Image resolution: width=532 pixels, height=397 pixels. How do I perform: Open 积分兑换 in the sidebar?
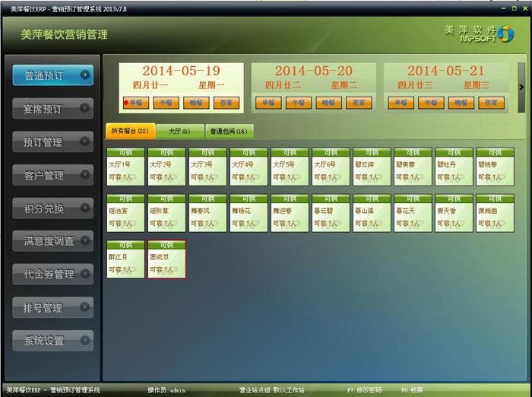(52, 208)
